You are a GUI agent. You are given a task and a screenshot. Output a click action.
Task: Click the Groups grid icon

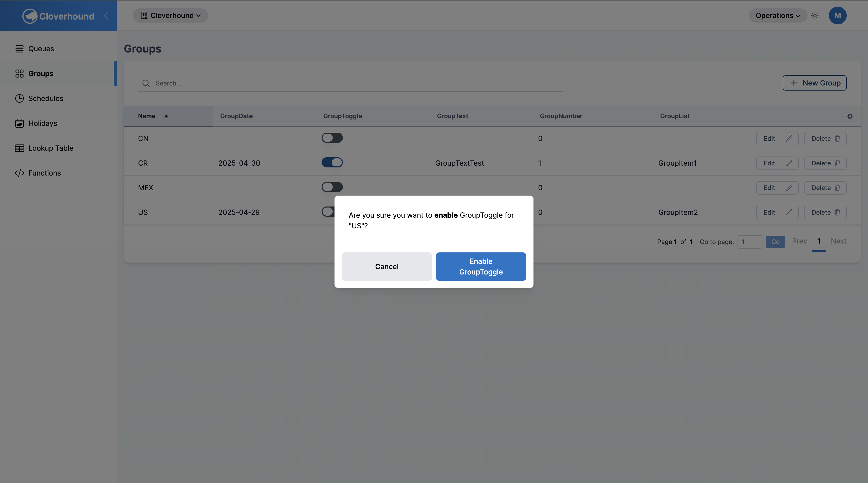point(20,73)
